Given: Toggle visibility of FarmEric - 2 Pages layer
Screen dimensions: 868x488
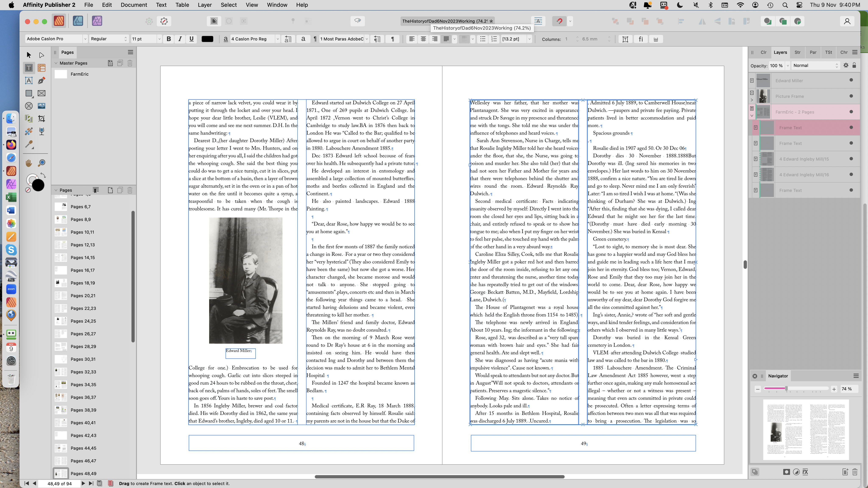Looking at the screenshot, I should (x=851, y=111).
